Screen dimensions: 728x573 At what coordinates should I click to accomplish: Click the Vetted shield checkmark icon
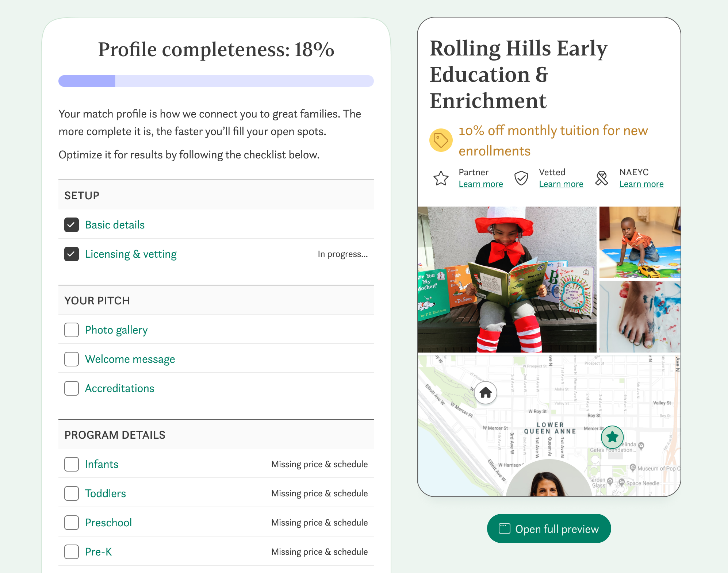521,178
